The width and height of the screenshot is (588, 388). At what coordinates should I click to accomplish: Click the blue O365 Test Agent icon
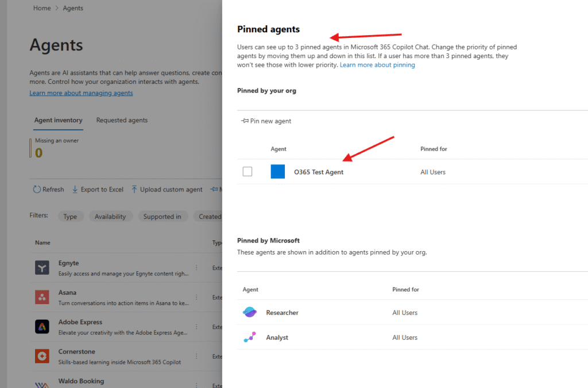click(x=278, y=172)
